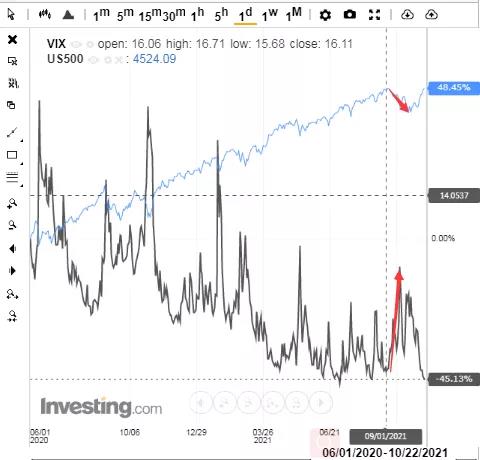Switch to the 1 hour timeframe
The image size is (480, 460).
197,14
